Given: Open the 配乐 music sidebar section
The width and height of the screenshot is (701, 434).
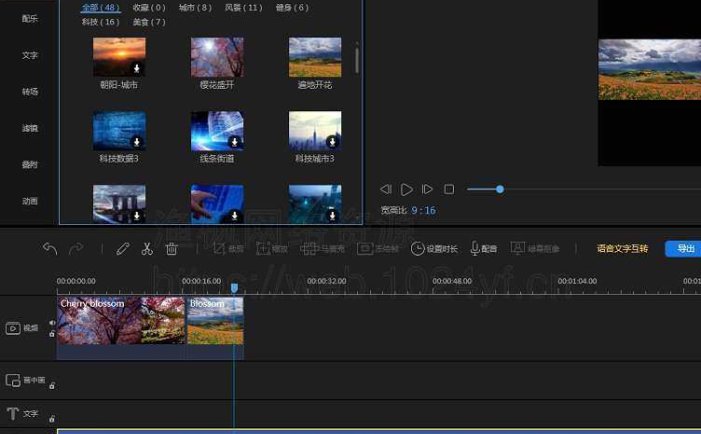Looking at the screenshot, I should coord(30,19).
